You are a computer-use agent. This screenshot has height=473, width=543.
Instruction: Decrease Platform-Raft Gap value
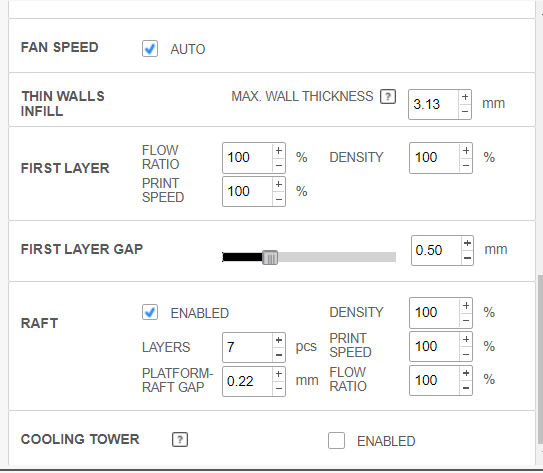tap(279, 389)
